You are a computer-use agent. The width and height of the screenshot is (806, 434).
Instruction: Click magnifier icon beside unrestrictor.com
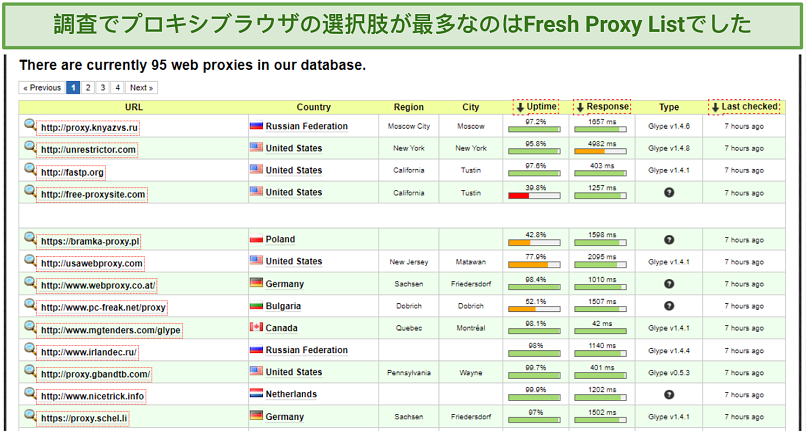tap(30, 147)
